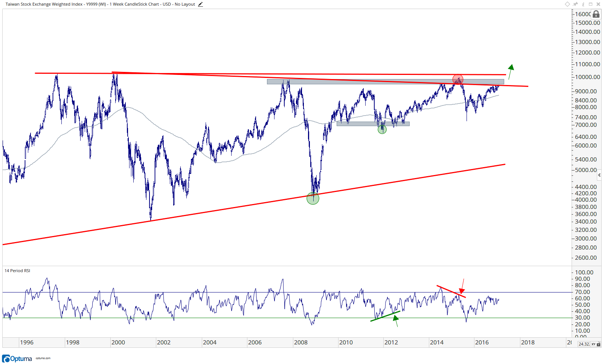Select the grey support zone rectangle near 7000
The image size is (610, 364).
coord(373,123)
